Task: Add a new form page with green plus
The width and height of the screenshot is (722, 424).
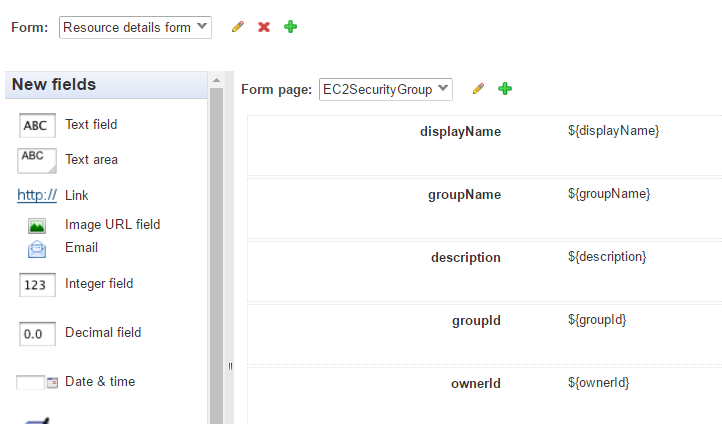Action: (x=505, y=88)
